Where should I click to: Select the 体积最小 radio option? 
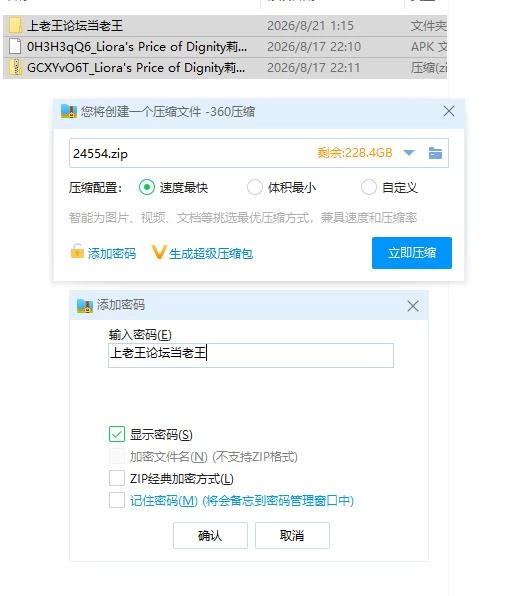pyautogui.click(x=255, y=187)
